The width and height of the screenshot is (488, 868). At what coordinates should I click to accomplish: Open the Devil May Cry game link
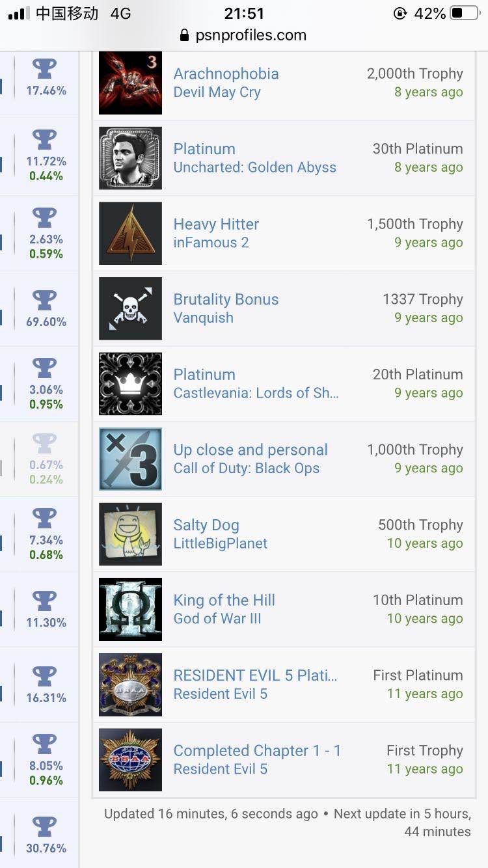(217, 92)
